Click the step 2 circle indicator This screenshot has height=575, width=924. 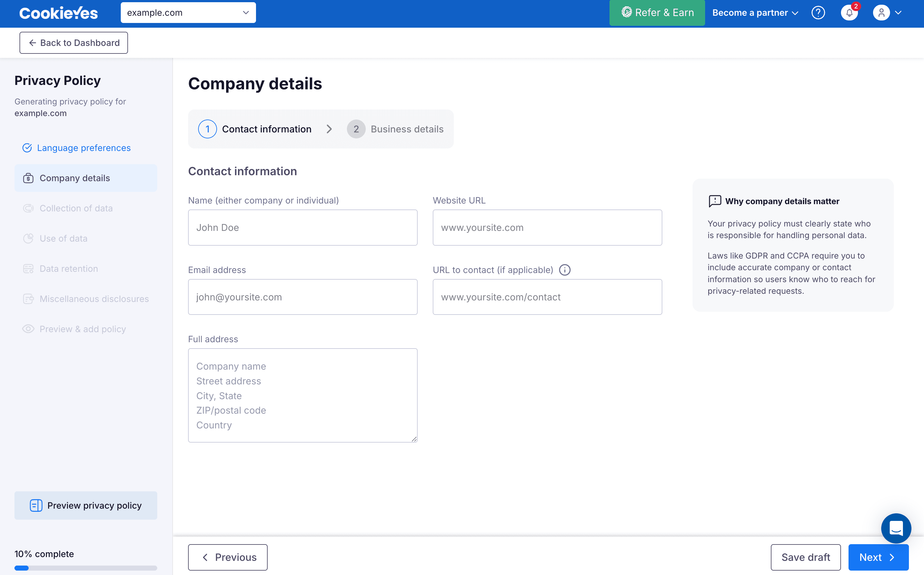pyautogui.click(x=356, y=129)
